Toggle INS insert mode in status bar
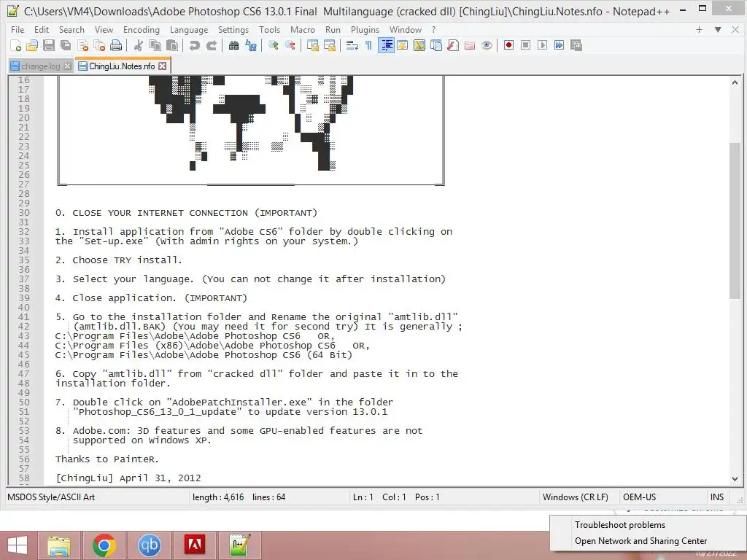The width and height of the screenshot is (747, 560). pyautogui.click(x=717, y=497)
